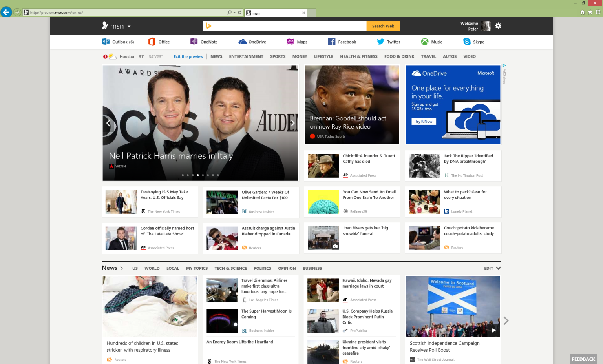
Task: Click Exit the preview link
Action: [188, 56]
